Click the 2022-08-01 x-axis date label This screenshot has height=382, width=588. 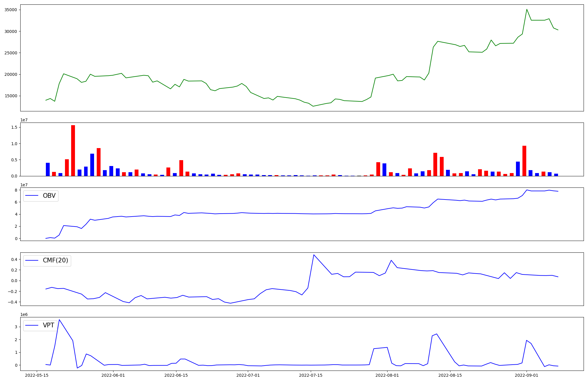387,375
